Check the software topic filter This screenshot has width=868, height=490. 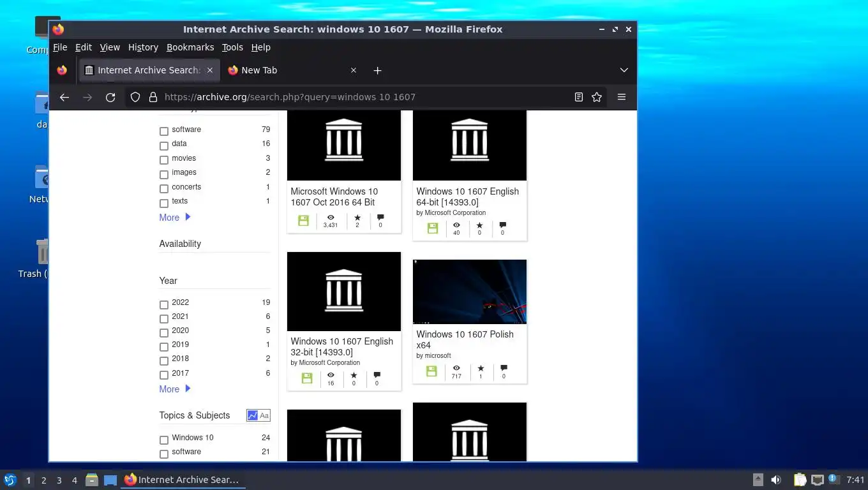[164, 454]
